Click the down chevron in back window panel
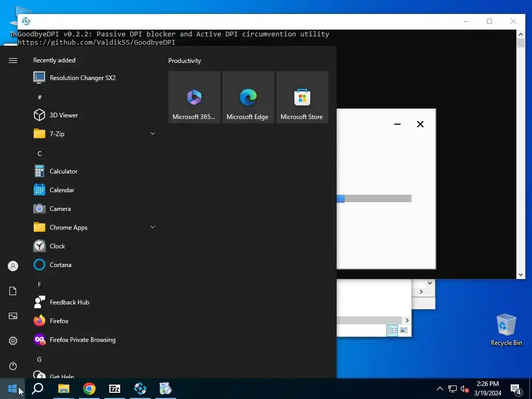The height and width of the screenshot is (399, 532). pos(430,283)
